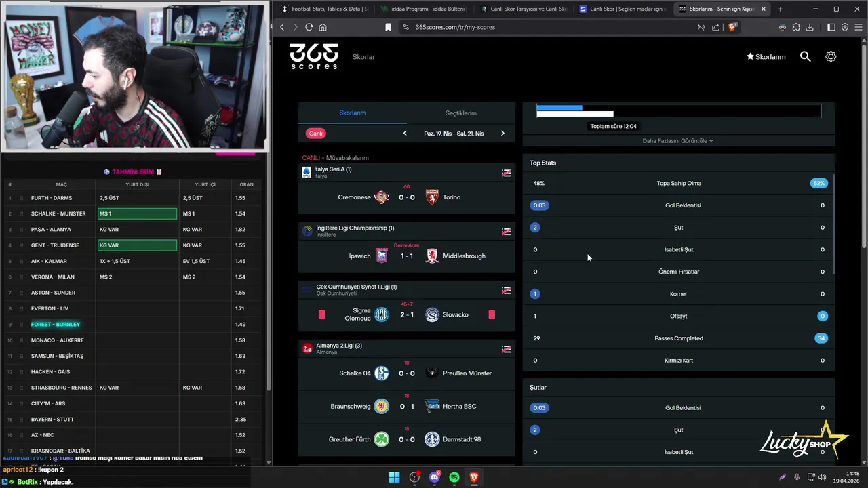Image resolution: width=868 pixels, height=488 pixels.
Task: Click the Ipswich team crest
Action: [x=382, y=256]
